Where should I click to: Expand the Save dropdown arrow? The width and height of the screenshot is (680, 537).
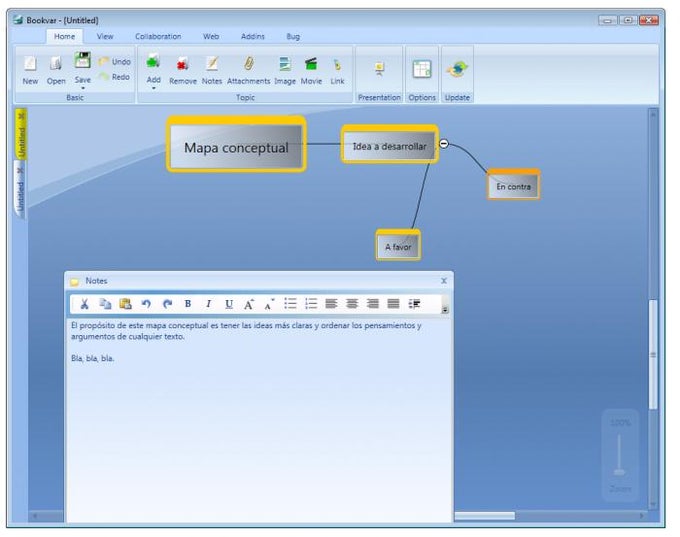[82, 88]
